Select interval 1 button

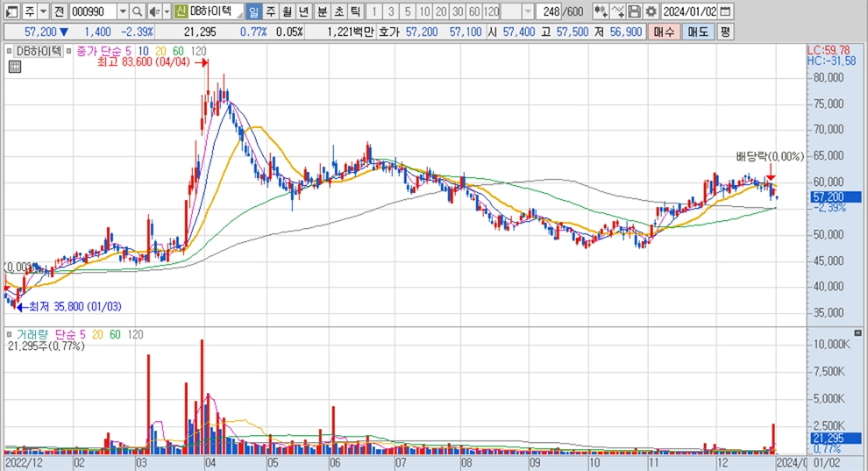click(374, 11)
